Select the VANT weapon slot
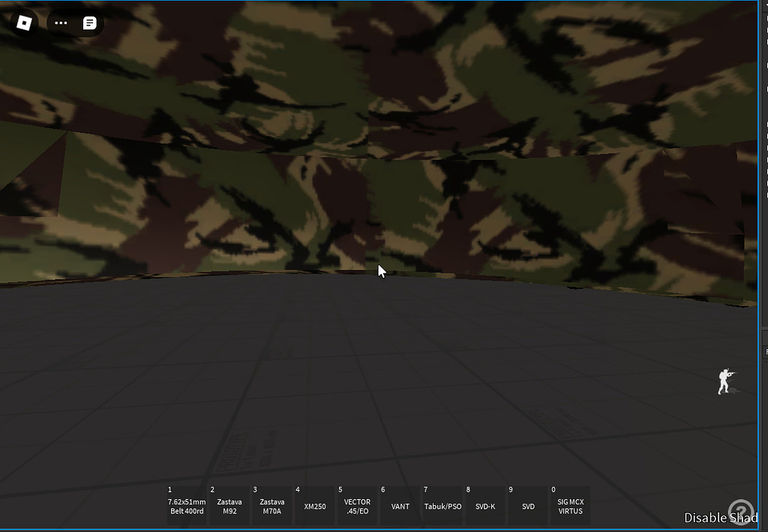This screenshot has width=768, height=532. tap(400, 506)
